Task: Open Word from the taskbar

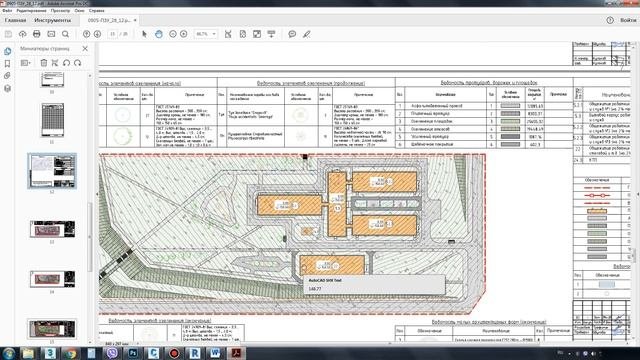Action: pyautogui.click(x=216, y=353)
